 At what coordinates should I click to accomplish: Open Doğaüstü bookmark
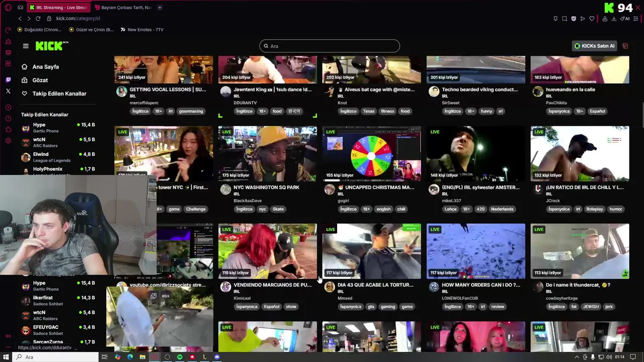[39, 30]
